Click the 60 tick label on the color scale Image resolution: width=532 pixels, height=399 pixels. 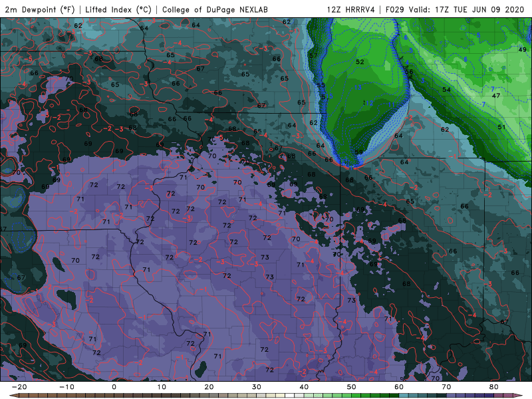click(x=399, y=387)
